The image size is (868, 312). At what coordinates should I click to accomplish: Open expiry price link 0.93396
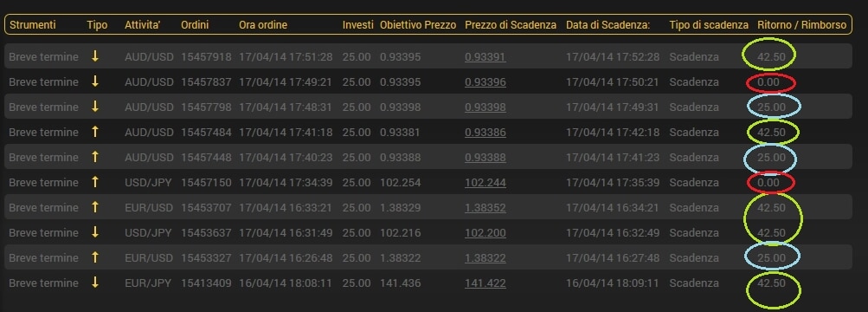(485, 82)
